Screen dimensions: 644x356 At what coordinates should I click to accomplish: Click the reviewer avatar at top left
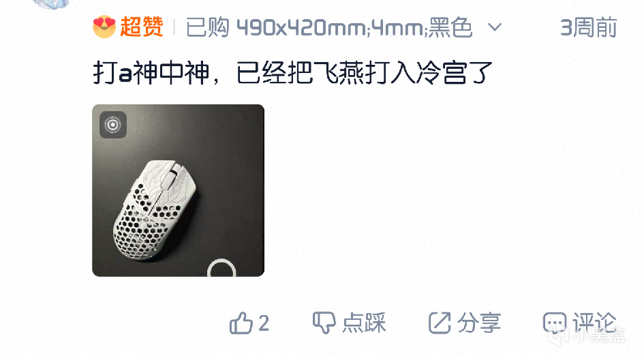51,3
